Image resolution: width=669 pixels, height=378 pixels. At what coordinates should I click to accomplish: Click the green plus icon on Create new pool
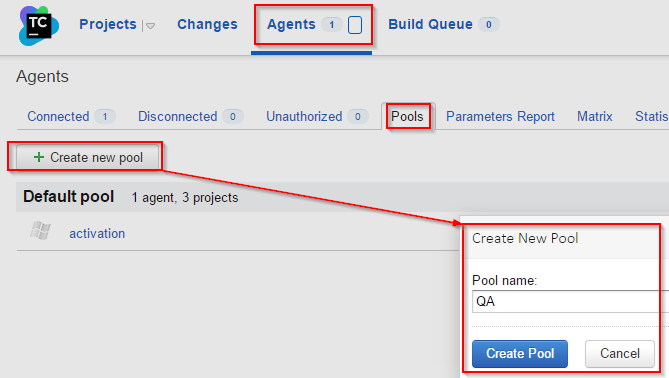click(39, 157)
